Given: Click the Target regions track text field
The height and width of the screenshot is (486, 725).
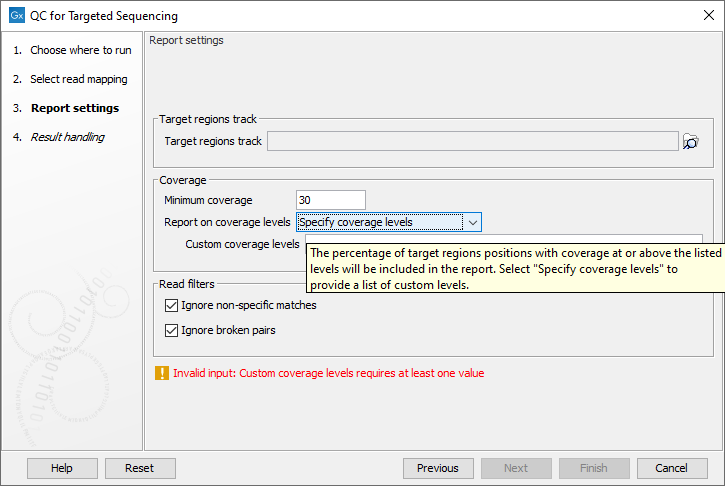Looking at the screenshot, I should (472, 142).
